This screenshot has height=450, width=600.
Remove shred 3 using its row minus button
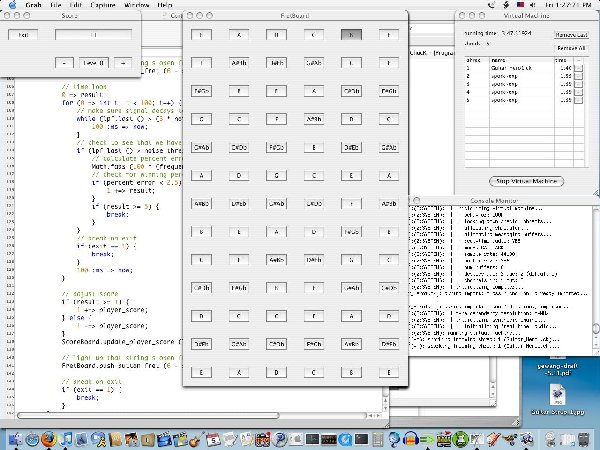tap(579, 84)
